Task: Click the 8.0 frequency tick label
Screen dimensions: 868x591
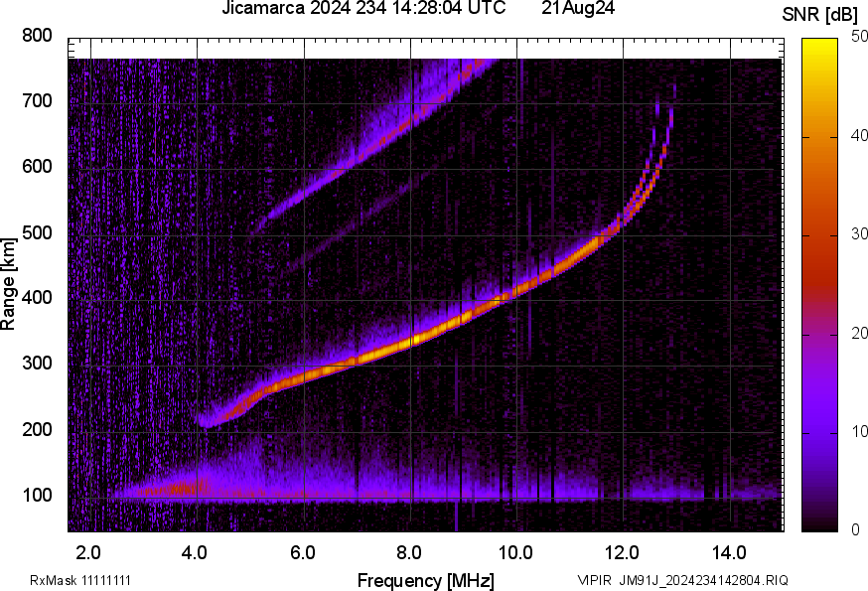Action: click(409, 552)
